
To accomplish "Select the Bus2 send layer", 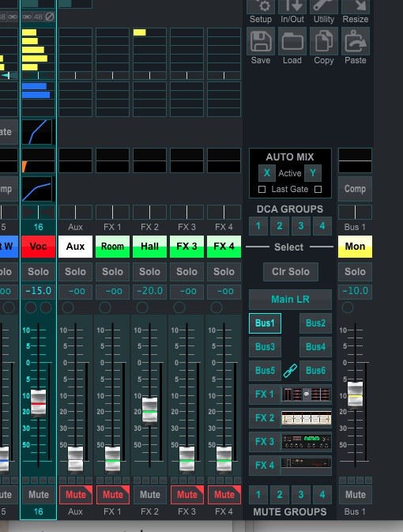I will coord(315,323).
